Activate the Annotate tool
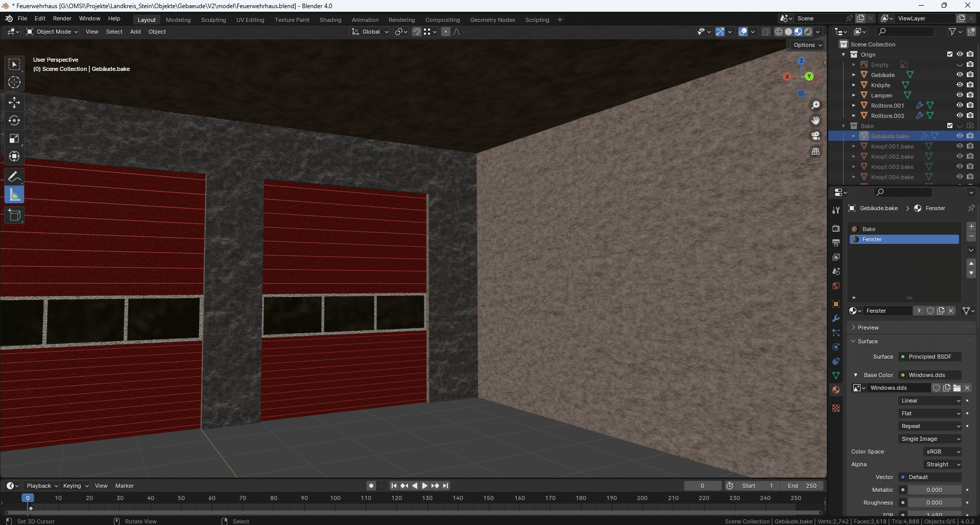Image resolution: width=980 pixels, height=525 pixels. point(14,177)
